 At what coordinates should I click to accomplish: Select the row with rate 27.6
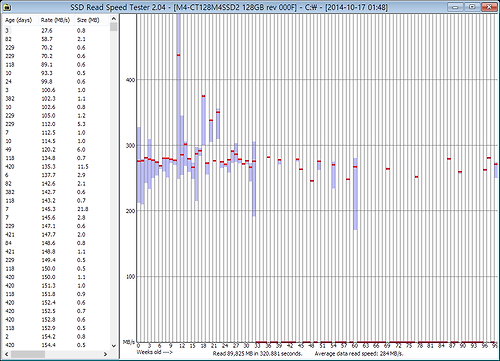tap(56, 30)
